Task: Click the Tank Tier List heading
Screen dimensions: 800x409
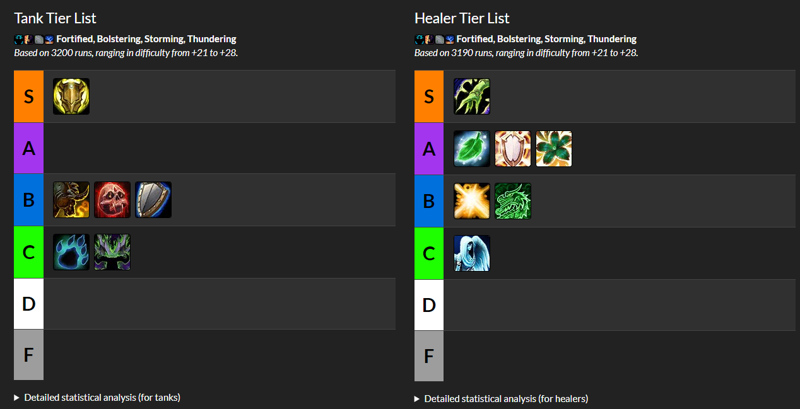Action: pos(55,18)
